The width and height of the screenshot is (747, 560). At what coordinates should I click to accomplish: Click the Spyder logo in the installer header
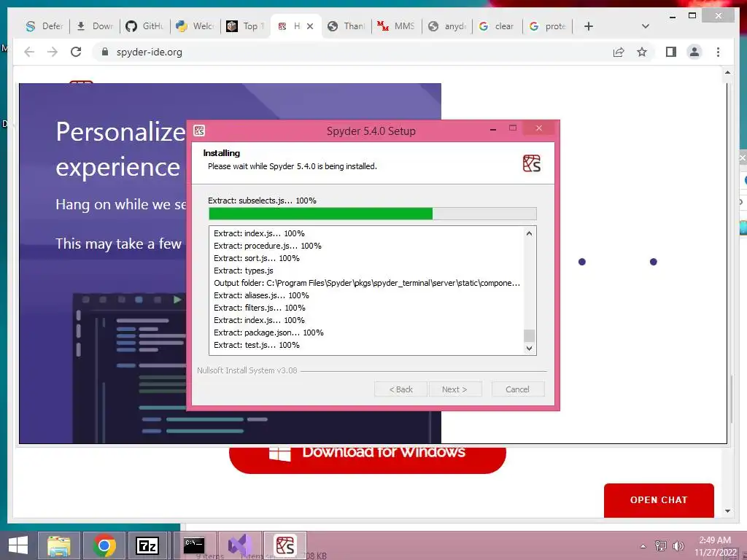coord(532,163)
